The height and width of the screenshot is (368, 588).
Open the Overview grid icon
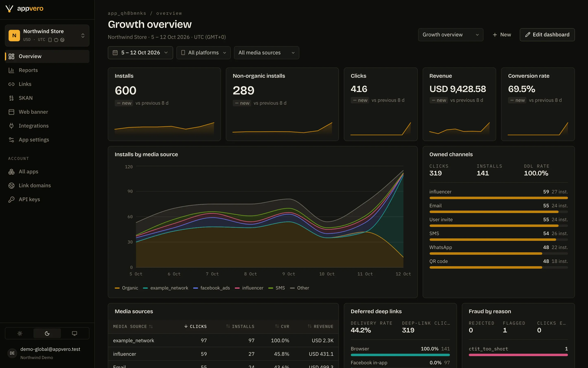[x=11, y=56]
